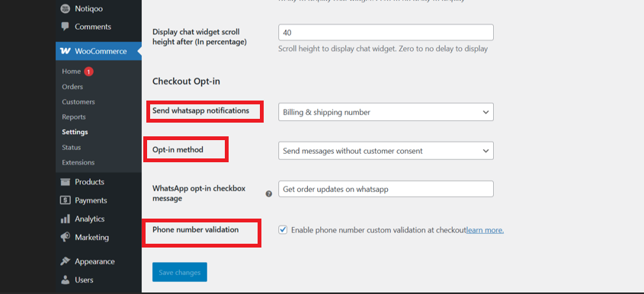This screenshot has width=644, height=294.
Task: Open Send whatsapp notifications dropdown
Action: pyautogui.click(x=386, y=112)
